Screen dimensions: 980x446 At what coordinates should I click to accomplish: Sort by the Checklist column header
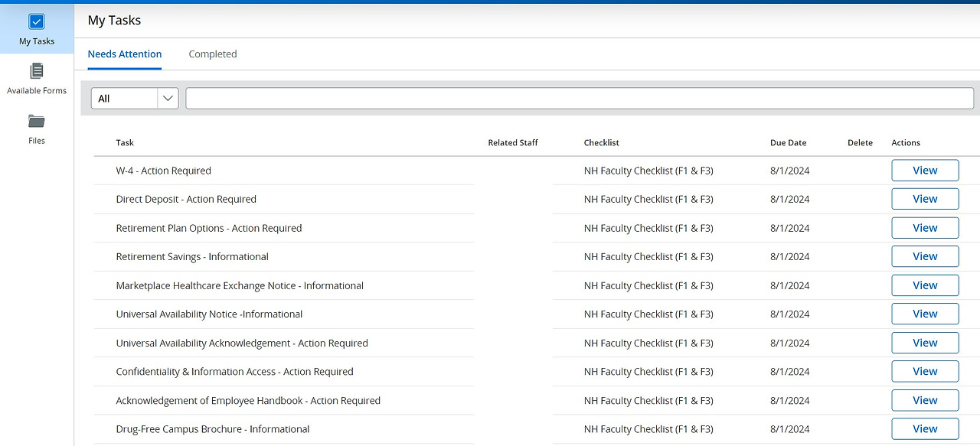coord(601,142)
